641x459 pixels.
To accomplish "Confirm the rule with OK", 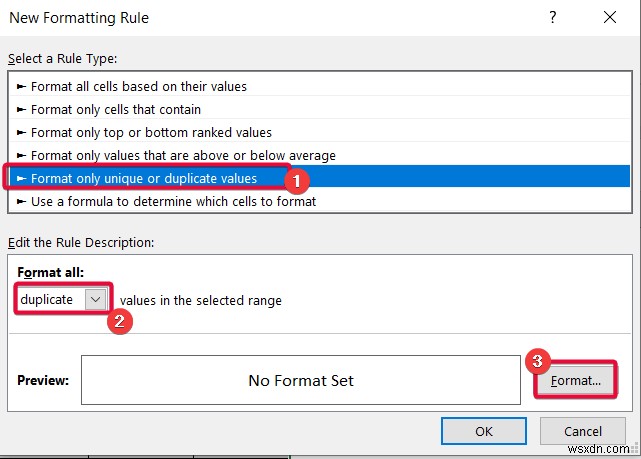I will (484, 431).
